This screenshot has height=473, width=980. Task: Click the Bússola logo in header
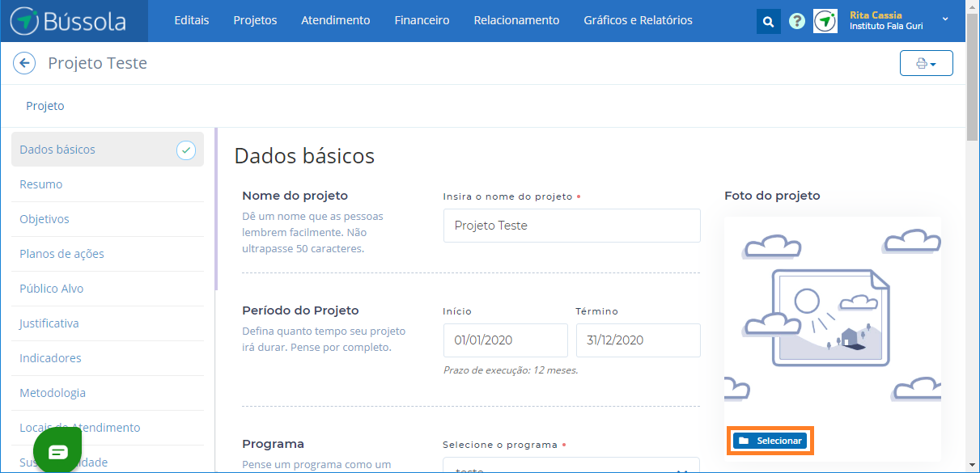[x=74, y=21]
